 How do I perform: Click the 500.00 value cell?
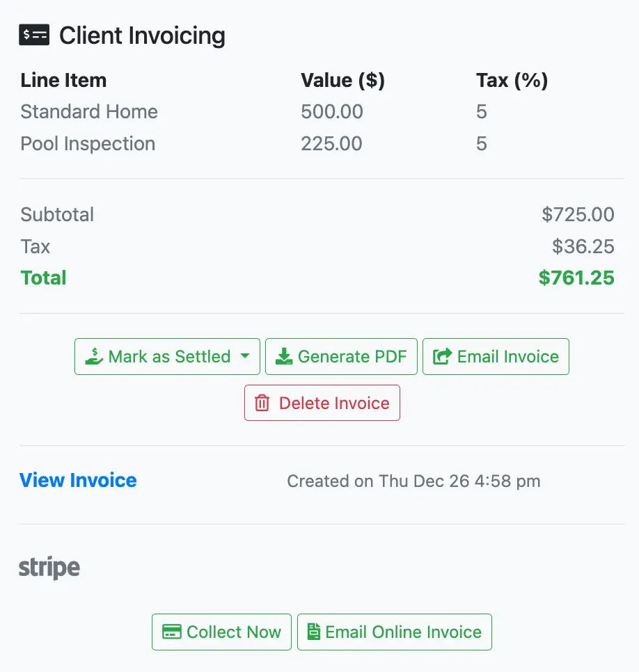pos(332,112)
